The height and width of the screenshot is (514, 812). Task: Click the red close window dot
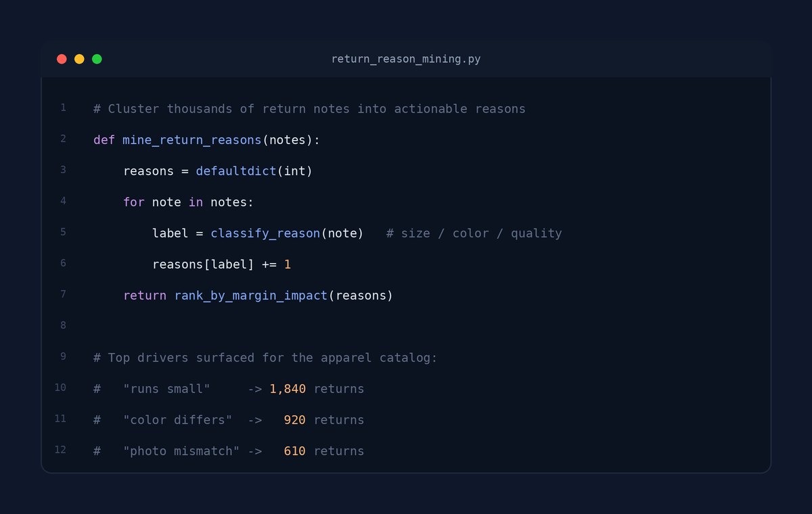pos(62,59)
